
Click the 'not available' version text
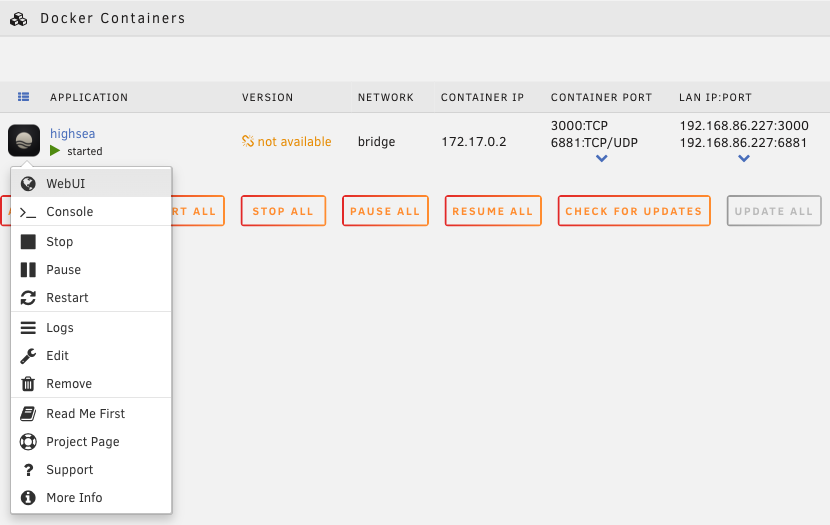pos(294,141)
